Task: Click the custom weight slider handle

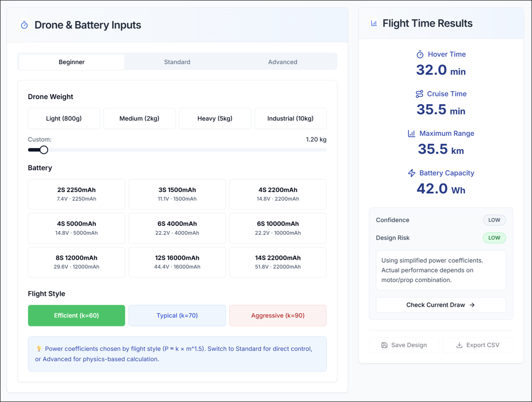Action: pyautogui.click(x=44, y=149)
